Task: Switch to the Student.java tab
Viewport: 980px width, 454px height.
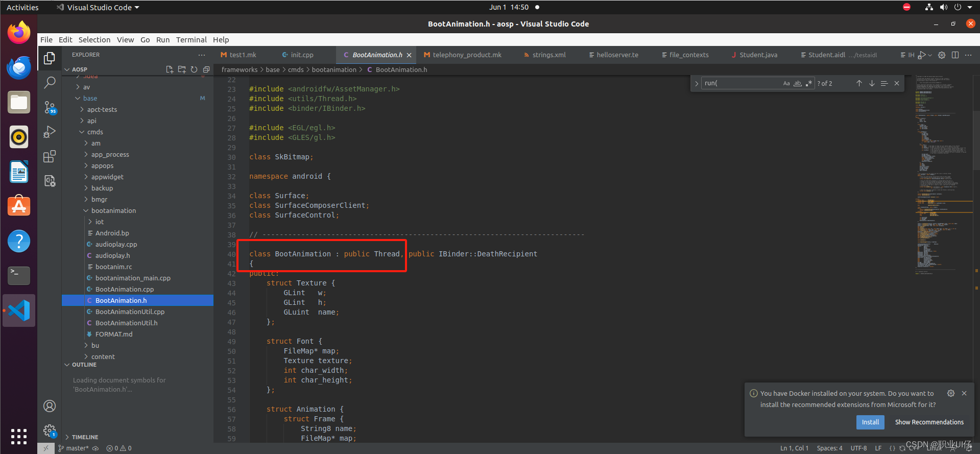Action: point(758,55)
